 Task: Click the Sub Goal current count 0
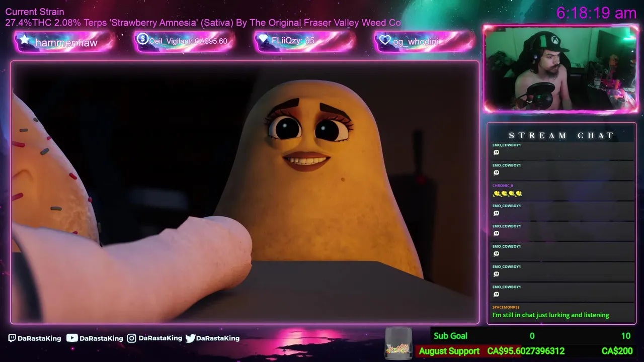tap(532, 336)
